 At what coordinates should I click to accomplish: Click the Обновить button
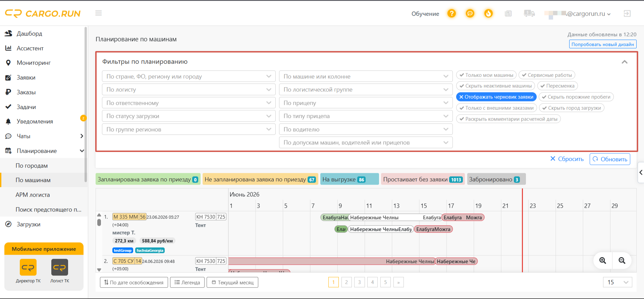point(610,159)
